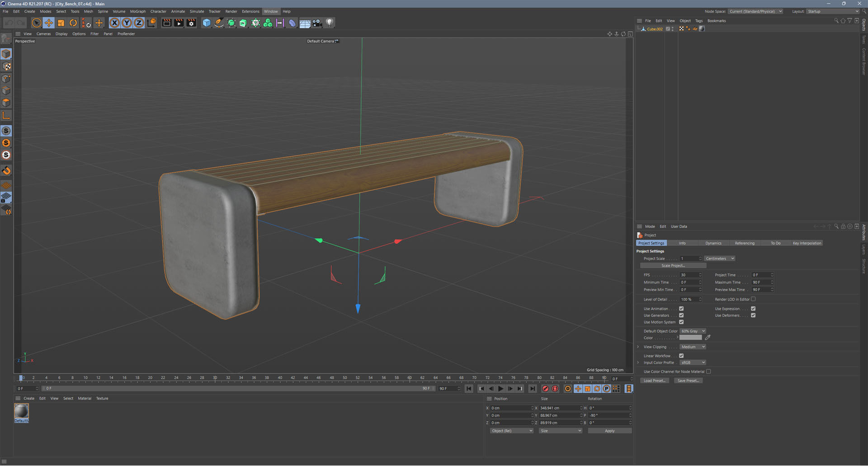Screen dimensions: 868x466
Task: Click Save Preset button
Action: click(688, 381)
